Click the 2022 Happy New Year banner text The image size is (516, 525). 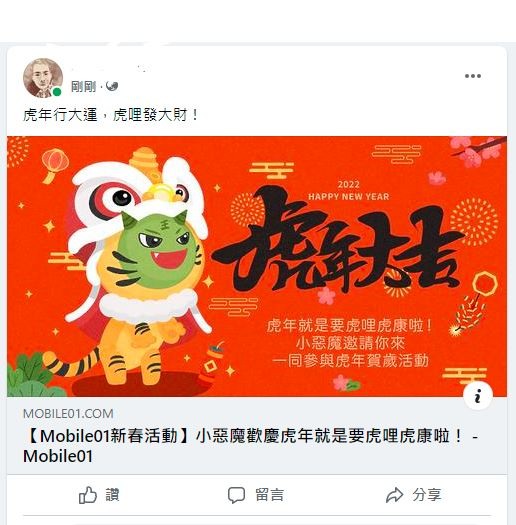tap(349, 191)
